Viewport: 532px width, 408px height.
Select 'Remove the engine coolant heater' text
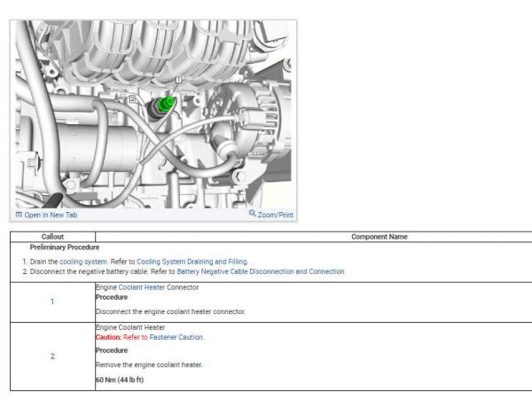pos(149,365)
